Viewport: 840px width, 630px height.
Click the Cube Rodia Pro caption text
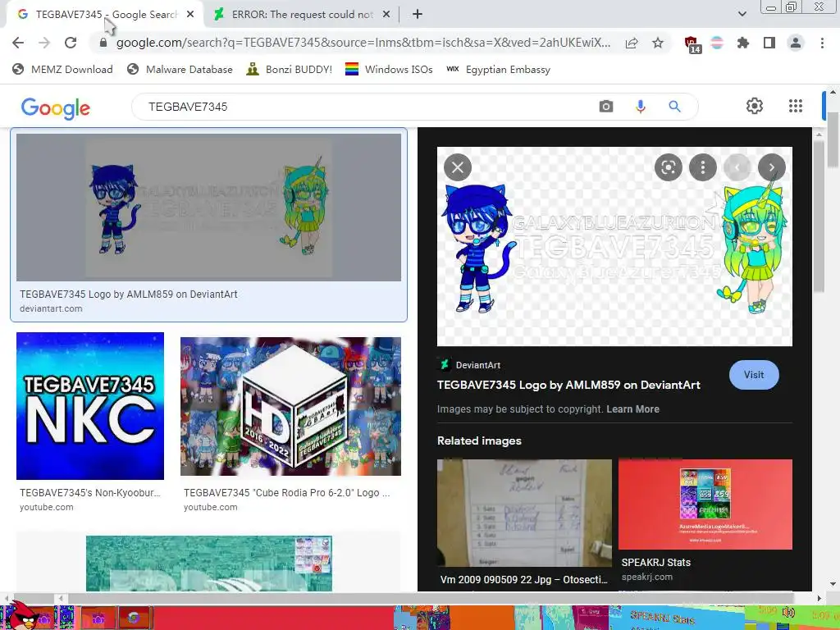tap(286, 493)
